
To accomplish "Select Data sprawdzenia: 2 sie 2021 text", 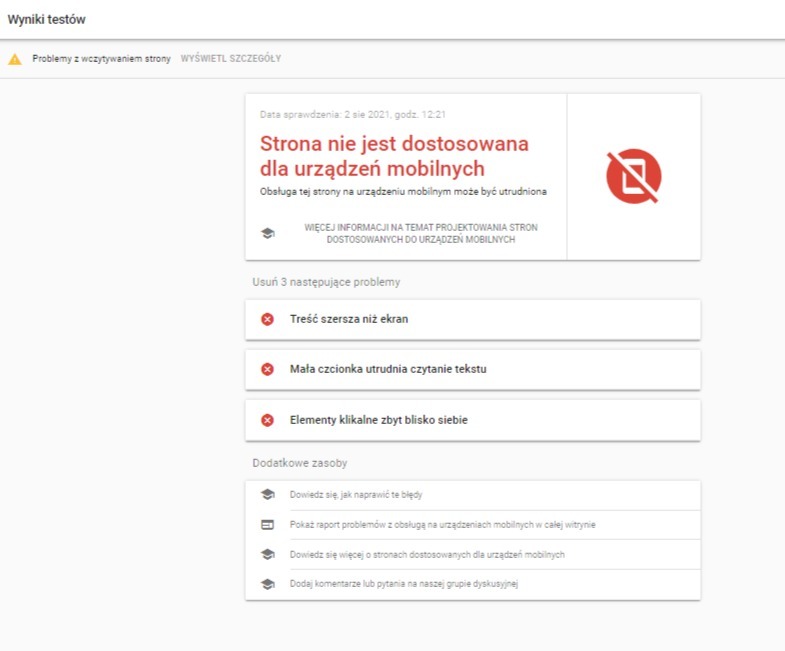I will pyautogui.click(x=352, y=115).
